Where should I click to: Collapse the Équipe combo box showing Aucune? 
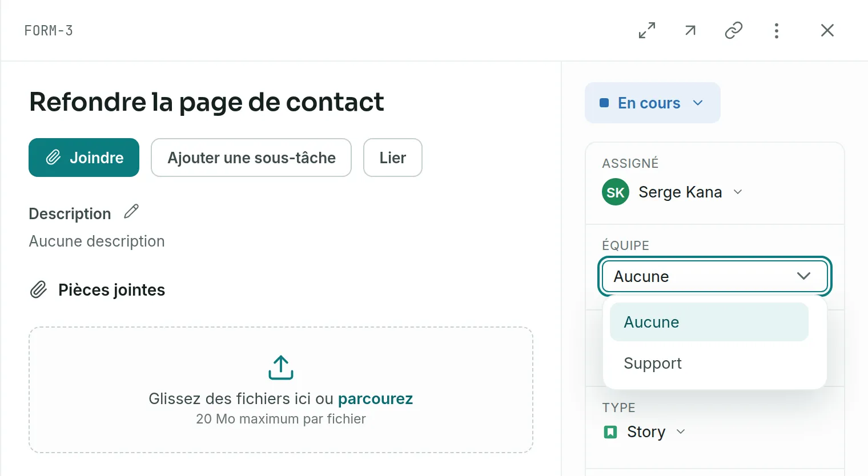click(x=715, y=276)
